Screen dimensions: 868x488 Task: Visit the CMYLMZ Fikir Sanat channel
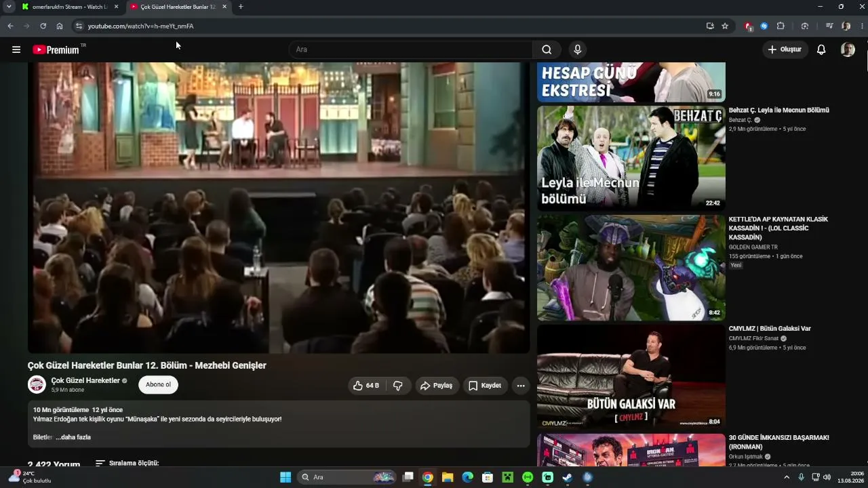click(x=754, y=338)
